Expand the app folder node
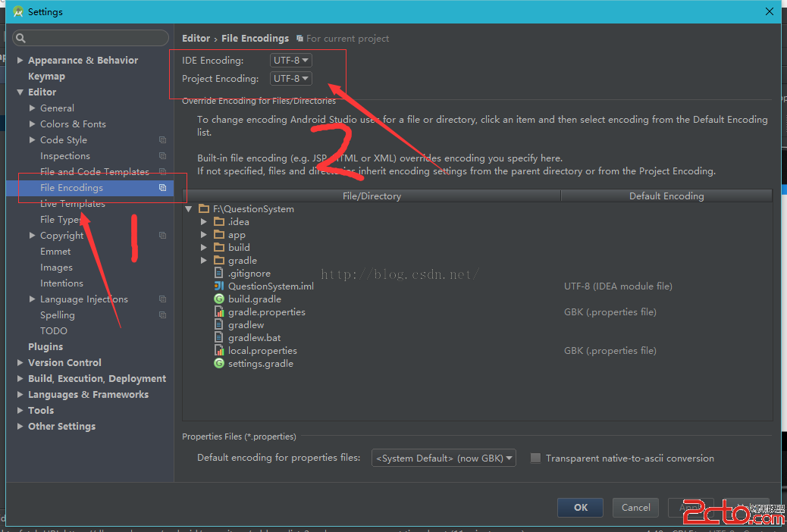Screen dimensions: 787x532 click(x=204, y=234)
